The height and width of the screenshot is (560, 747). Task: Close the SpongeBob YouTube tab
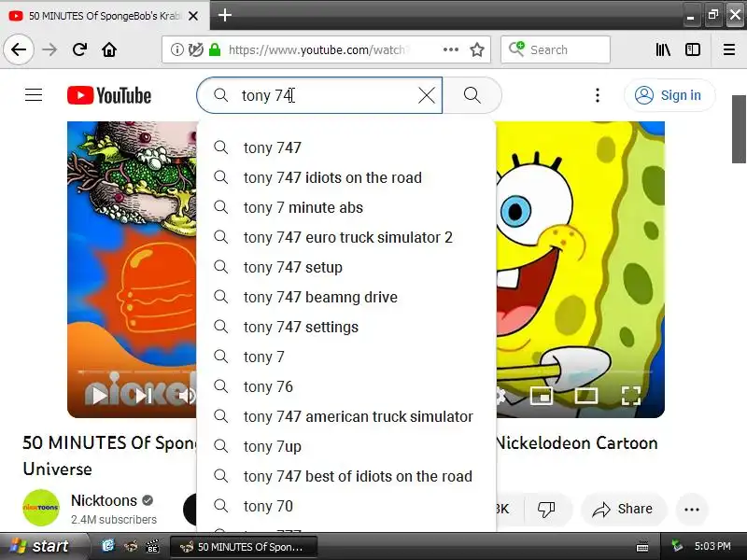point(193,16)
